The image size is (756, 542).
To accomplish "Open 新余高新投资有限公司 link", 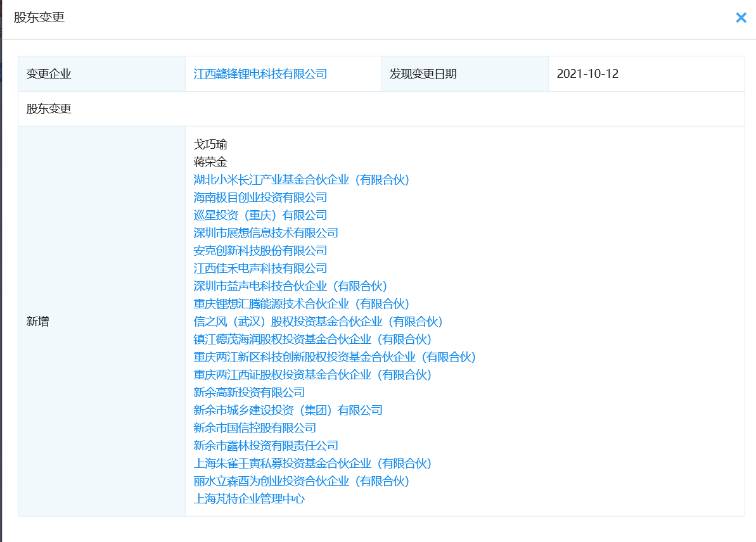I will [x=249, y=393].
